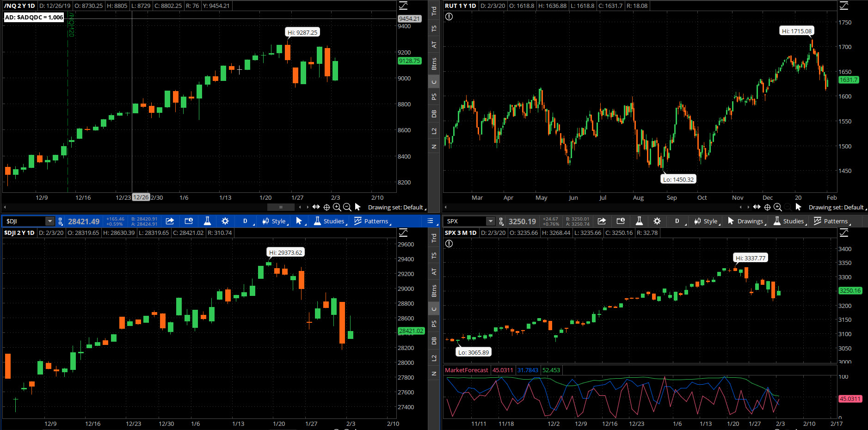Open Drawing set: Default under RUT chart

point(837,207)
